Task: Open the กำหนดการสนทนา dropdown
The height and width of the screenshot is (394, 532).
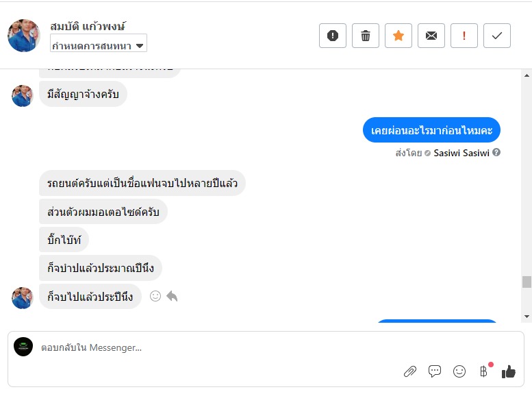Action: (99, 46)
